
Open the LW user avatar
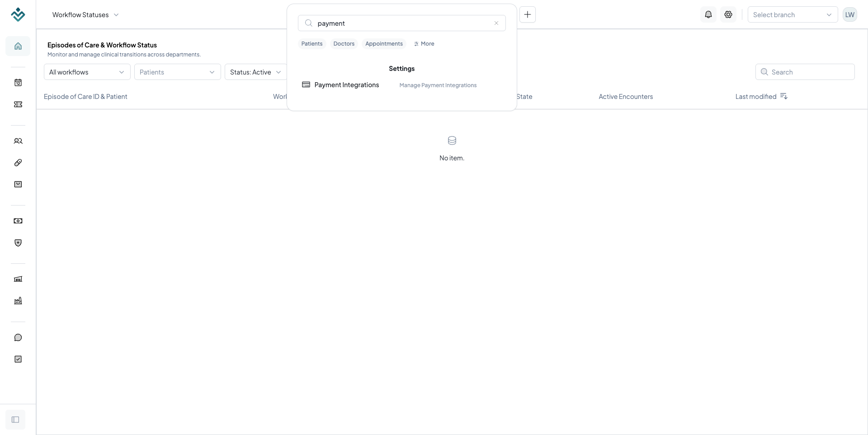coord(850,14)
